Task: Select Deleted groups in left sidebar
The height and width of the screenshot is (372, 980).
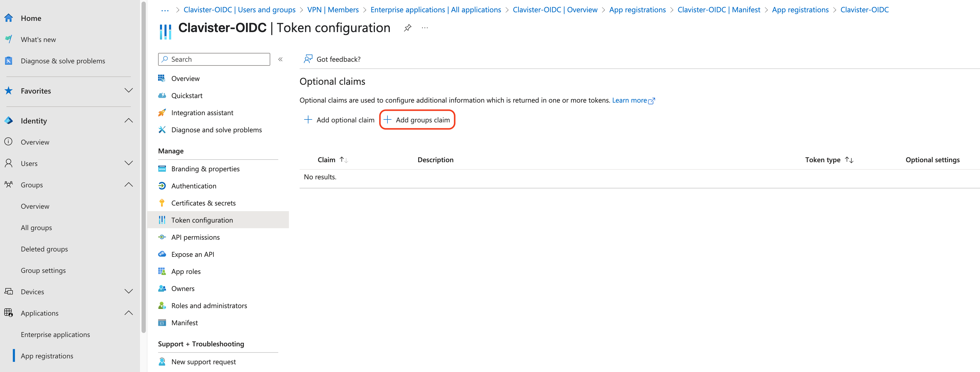Action: pyautogui.click(x=44, y=249)
